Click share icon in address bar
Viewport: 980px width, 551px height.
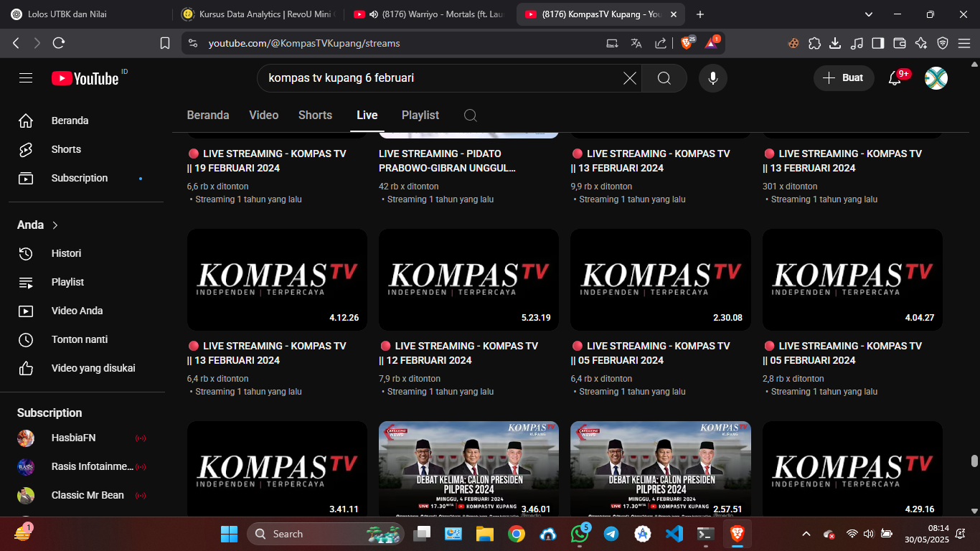661,43
